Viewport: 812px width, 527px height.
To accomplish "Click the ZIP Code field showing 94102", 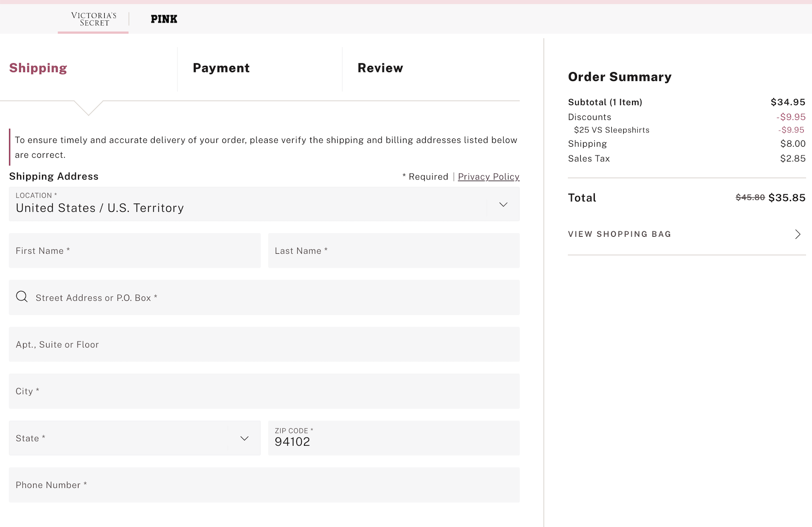I will tap(394, 438).
